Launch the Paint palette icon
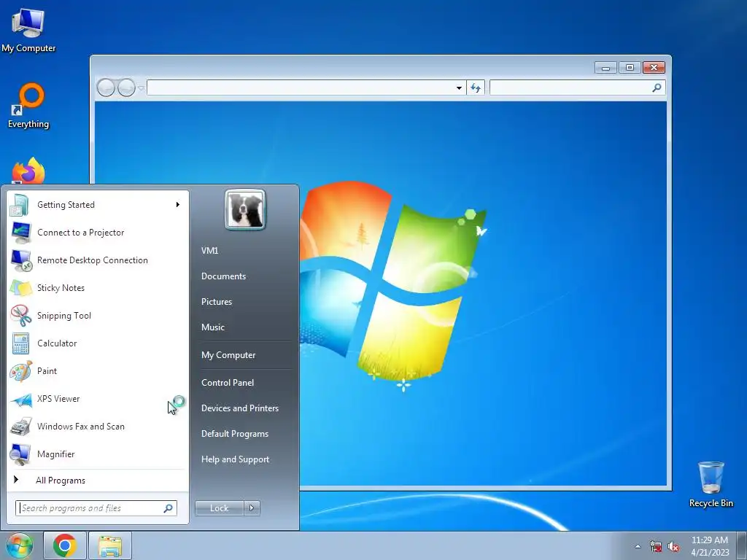The image size is (747, 560). [x=20, y=371]
